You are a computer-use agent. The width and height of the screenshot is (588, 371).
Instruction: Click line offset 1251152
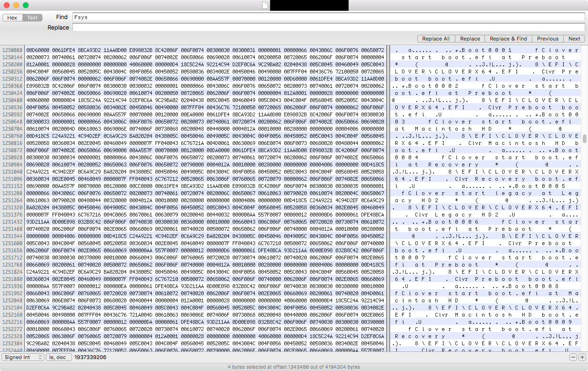coord(12,186)
